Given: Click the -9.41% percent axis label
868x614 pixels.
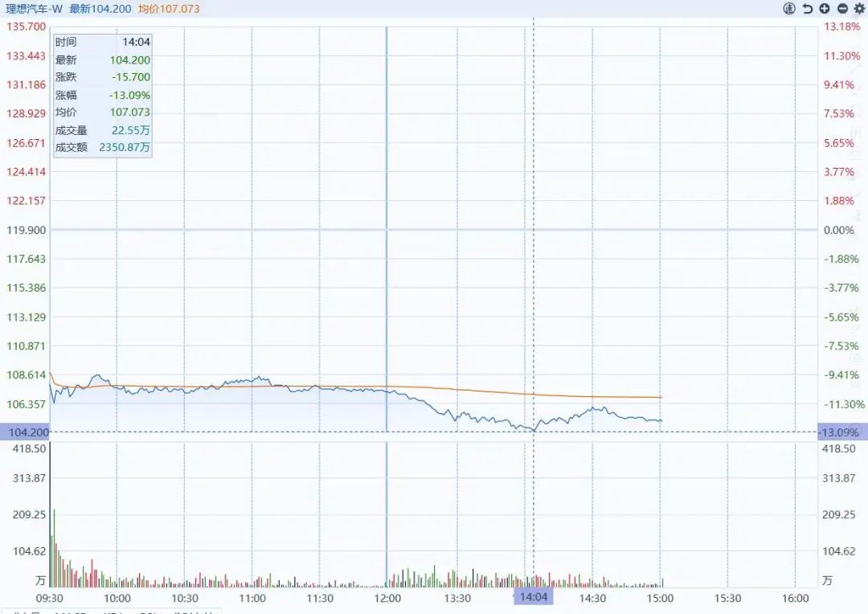Looking at the screenshot, I should [841, 375].
